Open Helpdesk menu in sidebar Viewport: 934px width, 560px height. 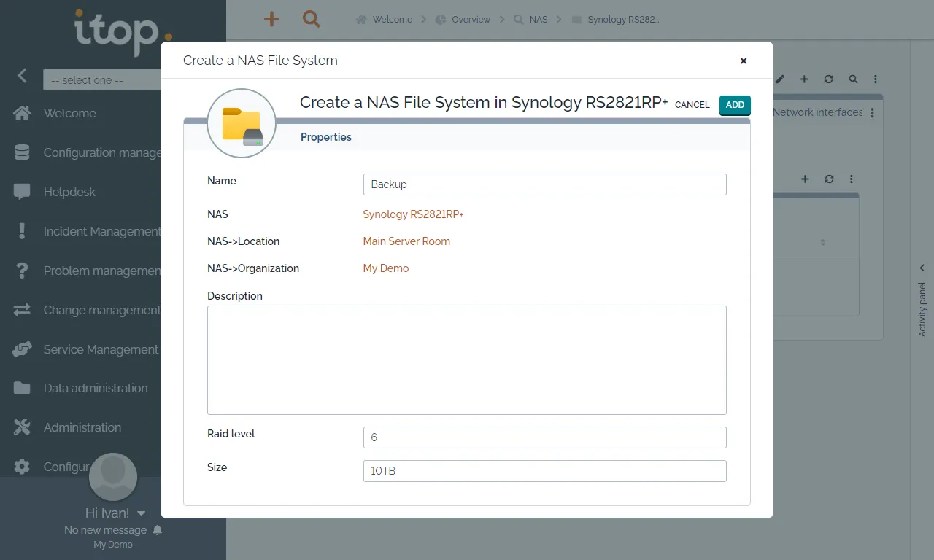point(69,192)
